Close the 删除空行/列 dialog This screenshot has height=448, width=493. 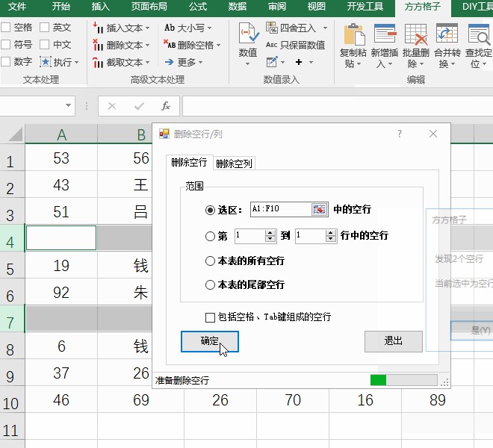433,134
